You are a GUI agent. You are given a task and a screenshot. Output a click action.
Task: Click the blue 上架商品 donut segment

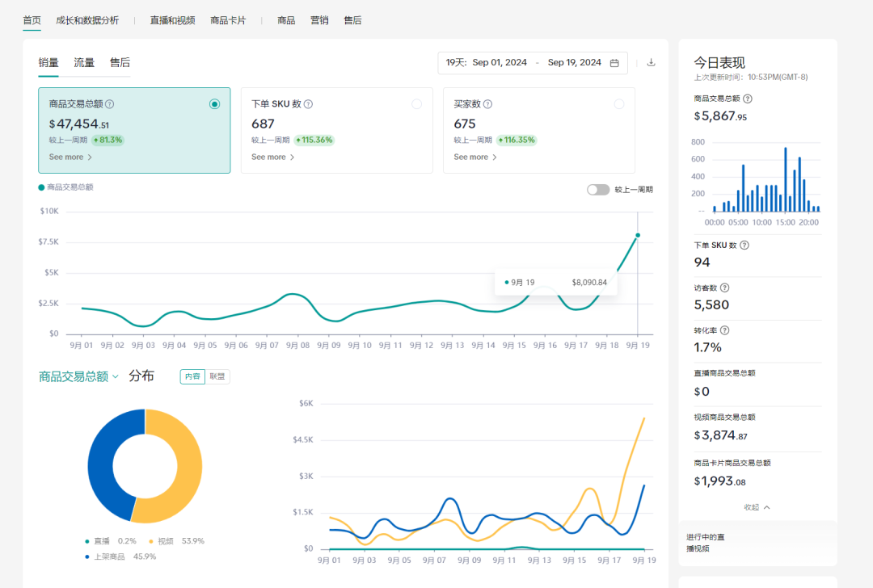(100, 466)
